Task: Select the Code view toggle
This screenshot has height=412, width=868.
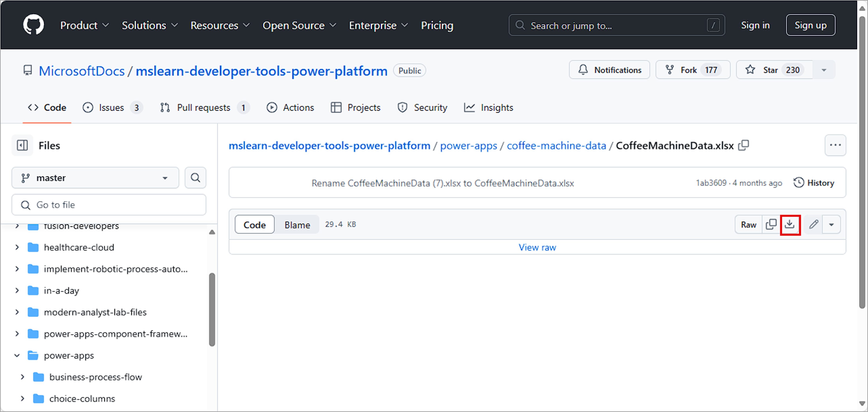Action: [254, 224]
